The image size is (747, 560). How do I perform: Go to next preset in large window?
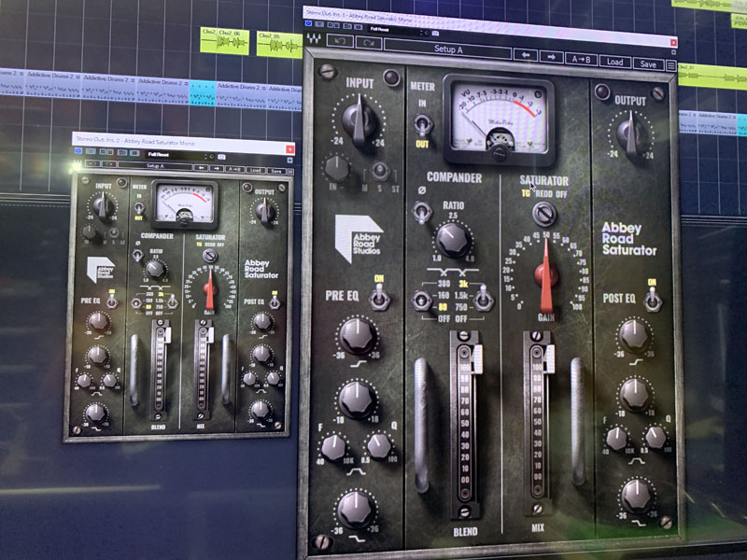551,57
